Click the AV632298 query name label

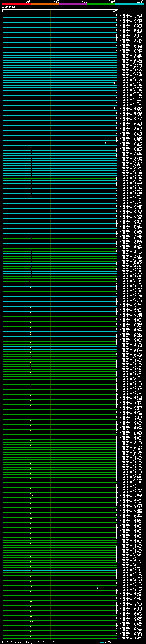[x=8, y=8]
